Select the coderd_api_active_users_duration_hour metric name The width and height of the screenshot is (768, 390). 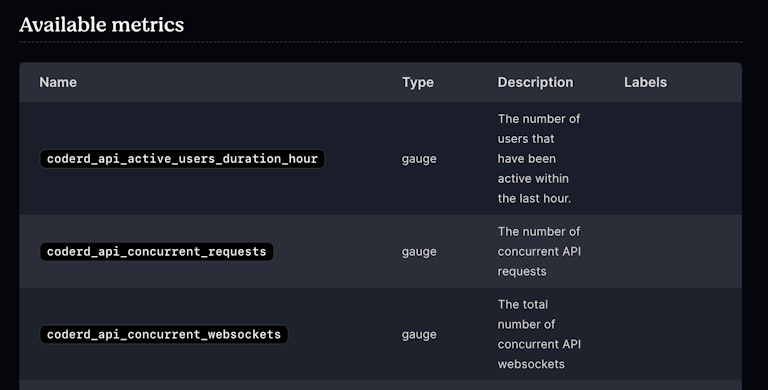182,159
